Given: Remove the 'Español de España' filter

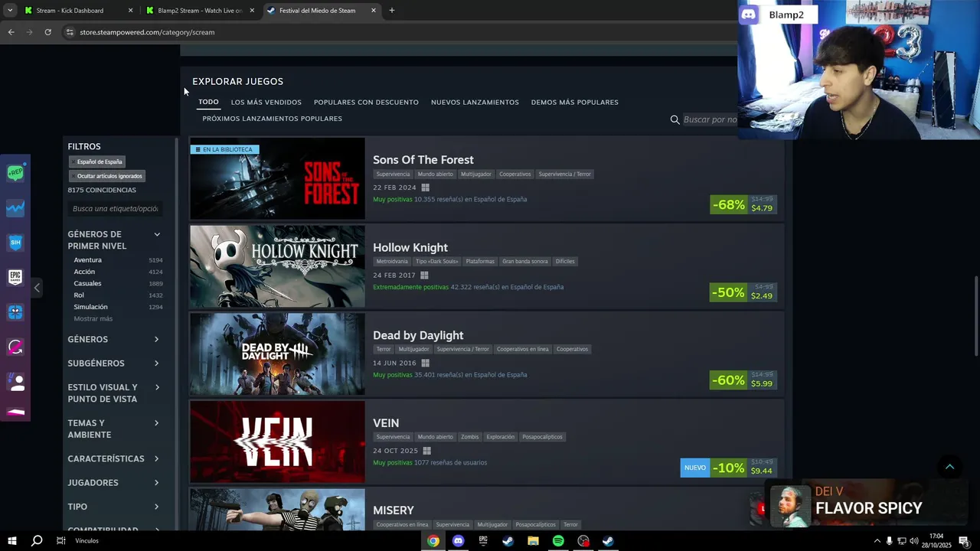Looking at the screenshot, I should [97, 161].
